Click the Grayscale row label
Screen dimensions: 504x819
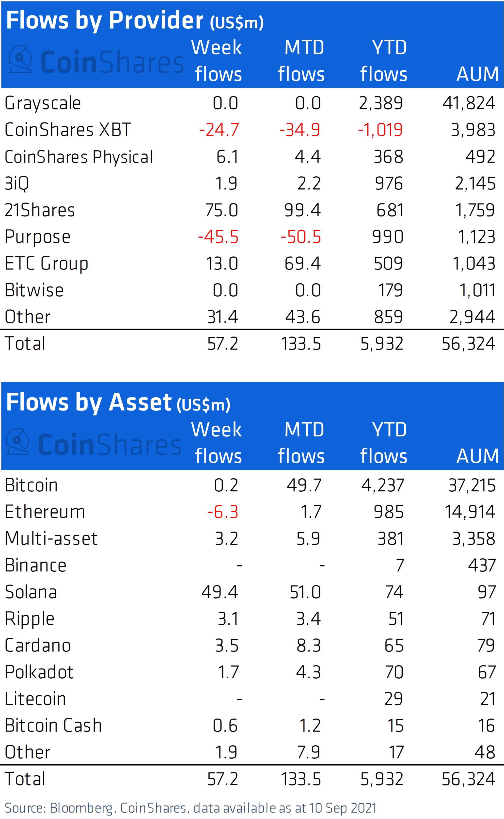click(x=43, y=103)
